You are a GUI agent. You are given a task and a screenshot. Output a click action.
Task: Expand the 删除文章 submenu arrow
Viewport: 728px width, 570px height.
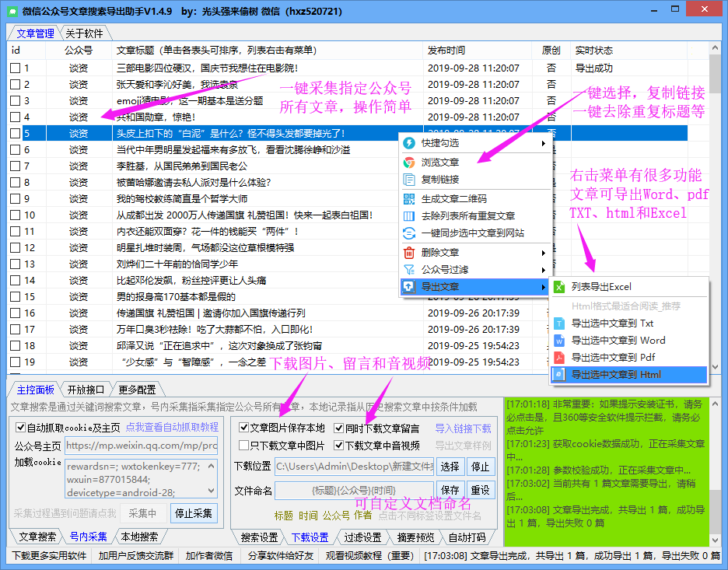click(x=543, y=253)
